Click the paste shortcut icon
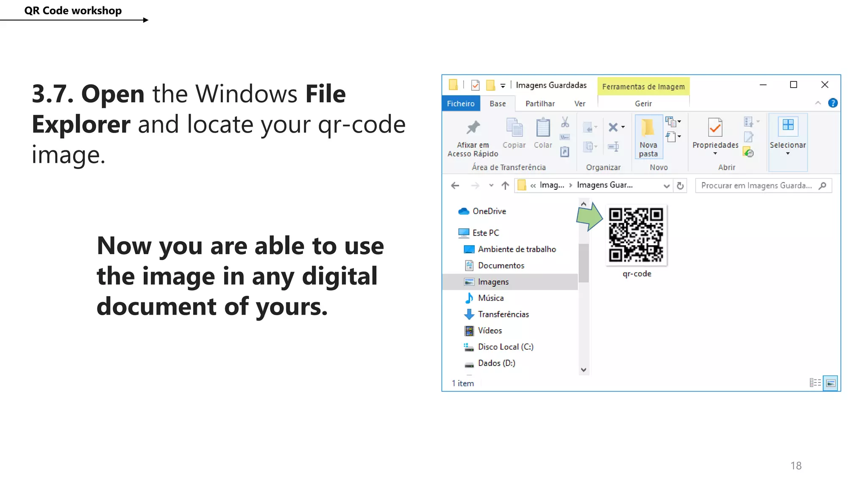This screenshot has width=868, height=488. pyautogui.click(x=565, y=152)
